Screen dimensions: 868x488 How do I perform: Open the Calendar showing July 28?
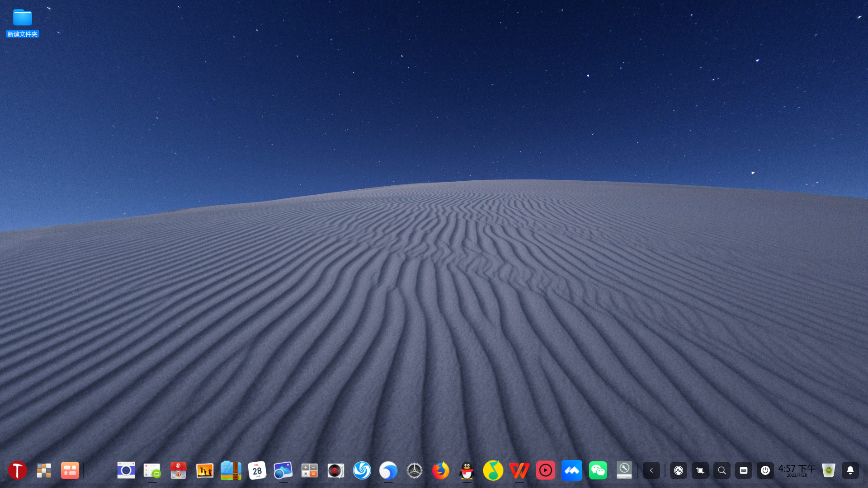tap(257, 470)
